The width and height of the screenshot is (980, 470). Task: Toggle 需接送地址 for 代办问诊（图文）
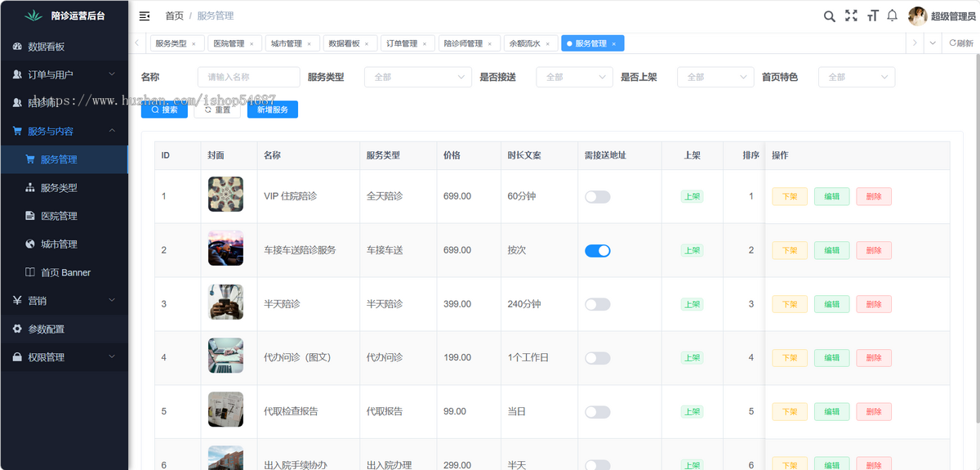(598, 358)
